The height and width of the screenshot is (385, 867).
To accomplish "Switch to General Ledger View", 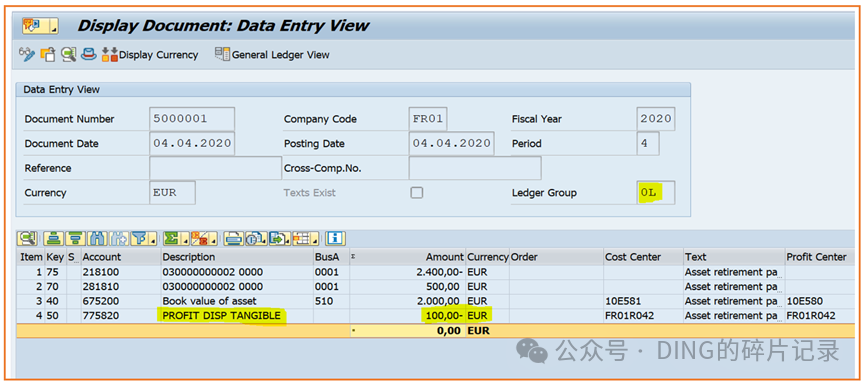I will tap(272, 55).
